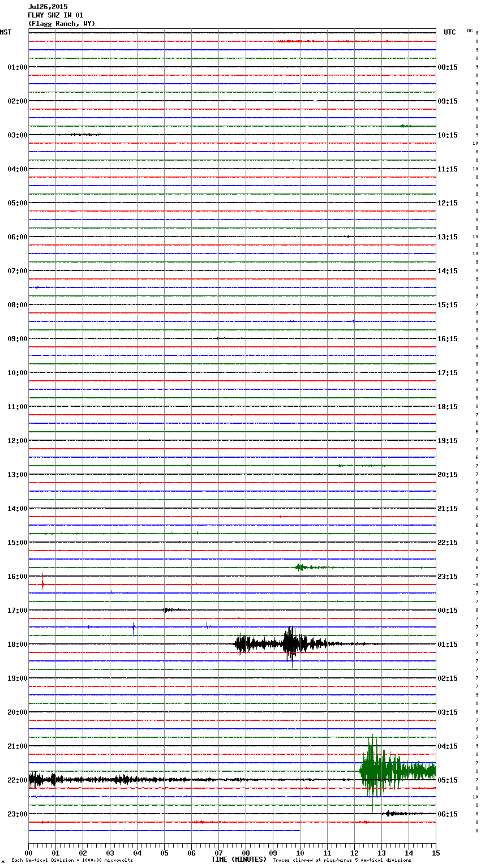Select the "MST" time zone header
The width and height of the screenshot is (481, 868).
tap(6, 32)
